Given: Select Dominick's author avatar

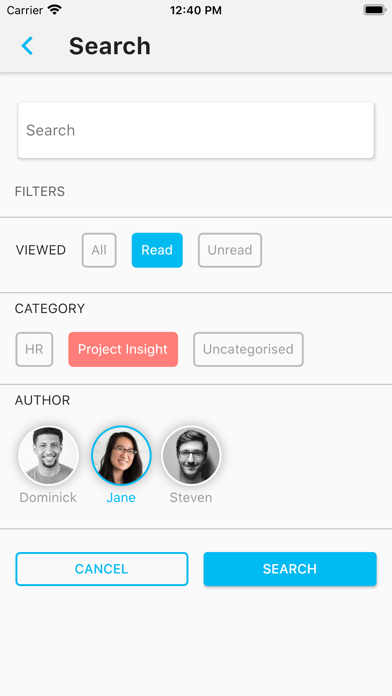Looking at the screenshot, I should tap(48, 455).
